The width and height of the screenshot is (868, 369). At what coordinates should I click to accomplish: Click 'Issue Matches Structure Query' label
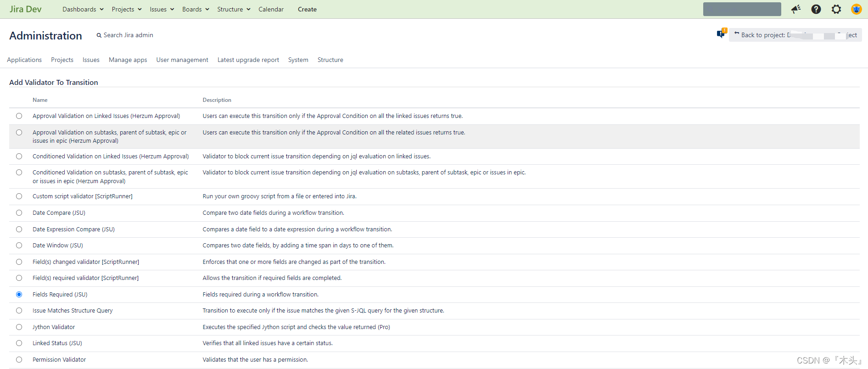pos(73,311)
